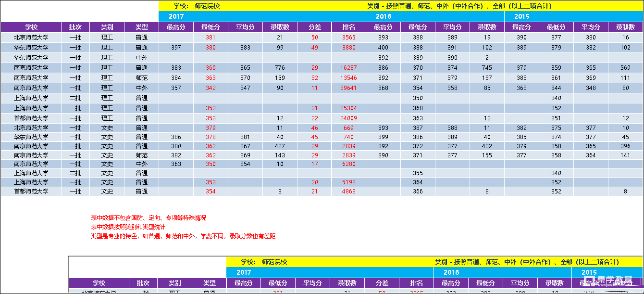Click the admission count 427
The image size is (644, 294).
coord(280,146)
